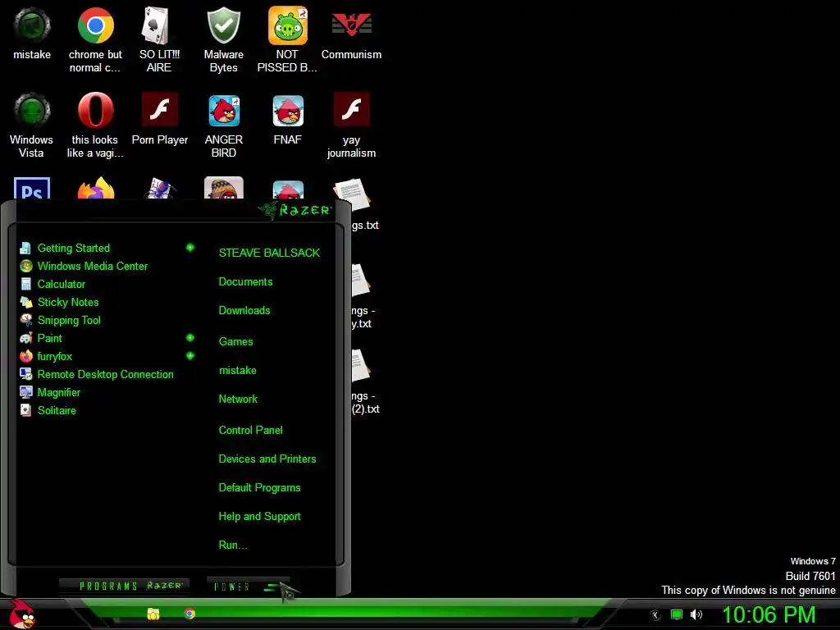Click the Firefox desktop icon in third row
Viewport: 840px width, 630px height.
(x=96, y=188)
